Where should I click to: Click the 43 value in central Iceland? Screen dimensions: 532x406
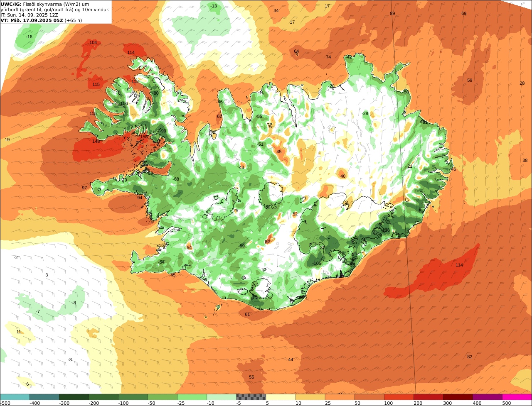point(241,168)
